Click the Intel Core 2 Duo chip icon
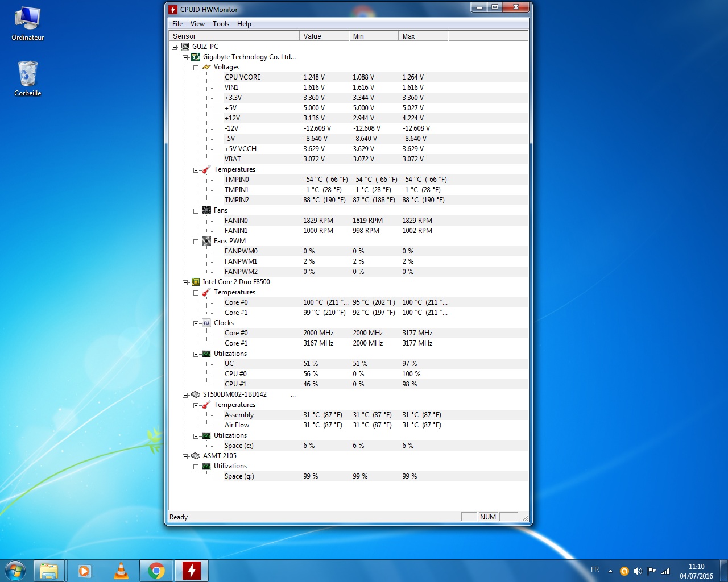The height and width of the screenshot is (582, 728). coord(196,282)
